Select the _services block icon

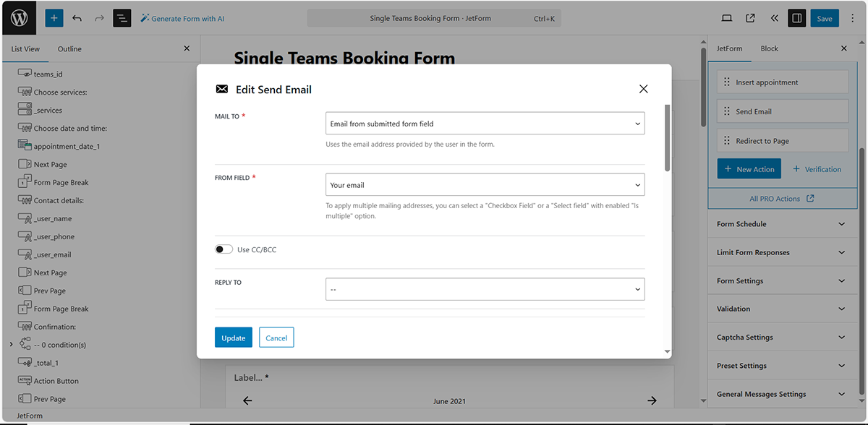25,110
